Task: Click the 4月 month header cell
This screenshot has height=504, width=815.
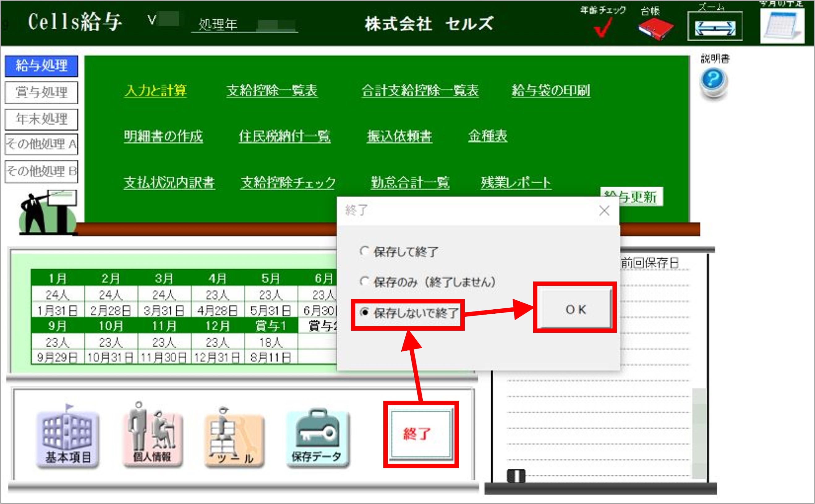Action: [x=217, y=278]
